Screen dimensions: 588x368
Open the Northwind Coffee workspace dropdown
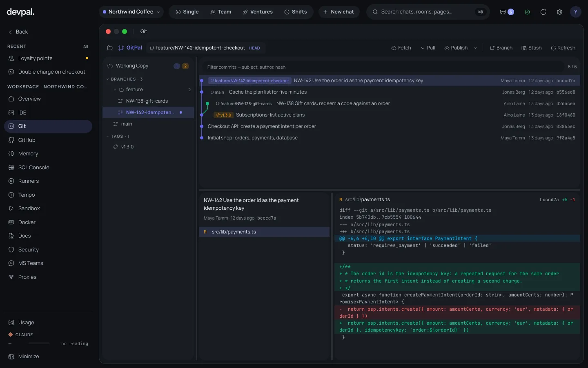(x=131, y=12)
